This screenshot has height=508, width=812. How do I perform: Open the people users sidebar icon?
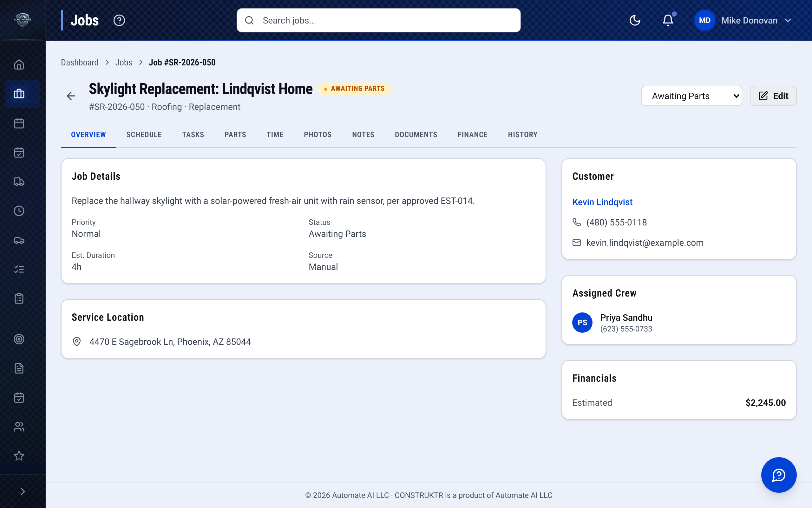19,427
